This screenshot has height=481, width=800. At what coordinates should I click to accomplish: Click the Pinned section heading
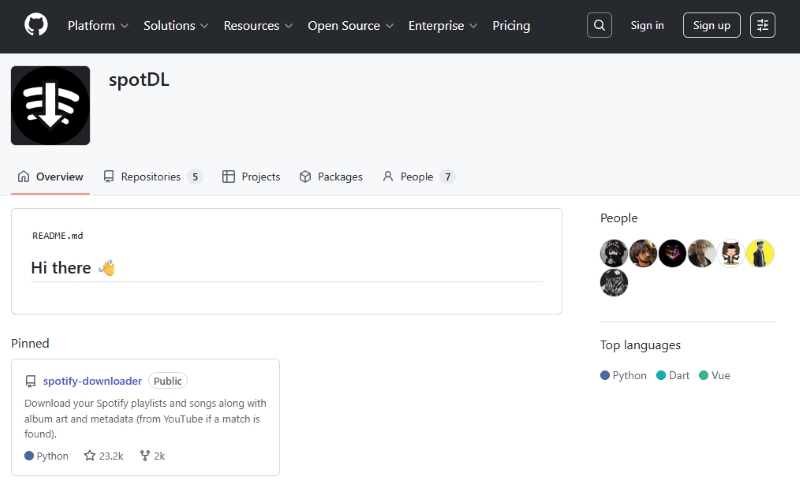pos(30,343)
